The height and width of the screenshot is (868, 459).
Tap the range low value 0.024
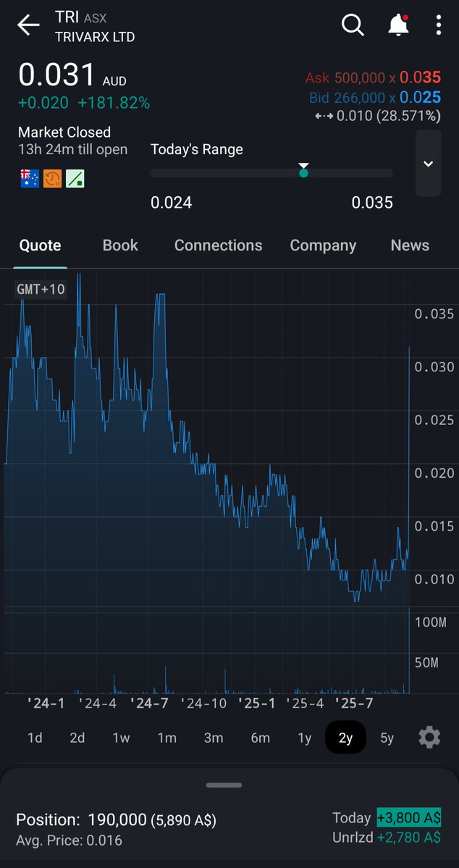(171, 203)
